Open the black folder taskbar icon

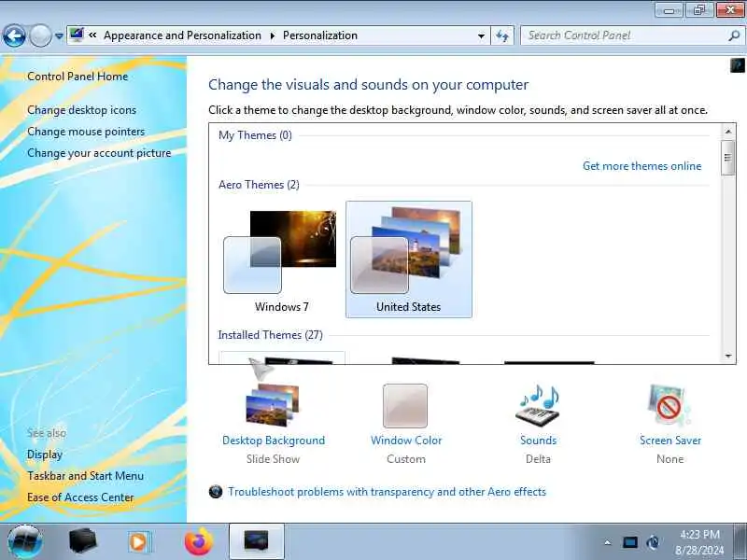pyautogui.click(x=83, y=542)
